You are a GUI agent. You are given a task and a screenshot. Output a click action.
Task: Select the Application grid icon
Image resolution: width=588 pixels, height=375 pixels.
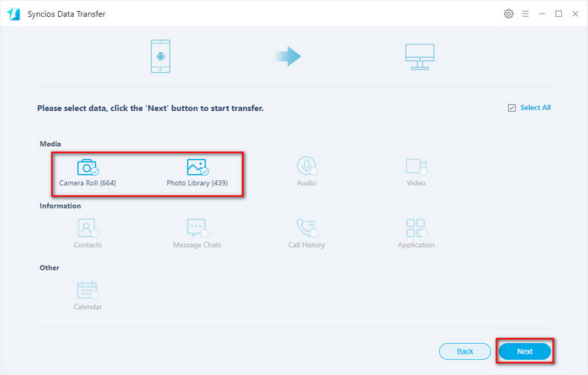tap(417, 228)
